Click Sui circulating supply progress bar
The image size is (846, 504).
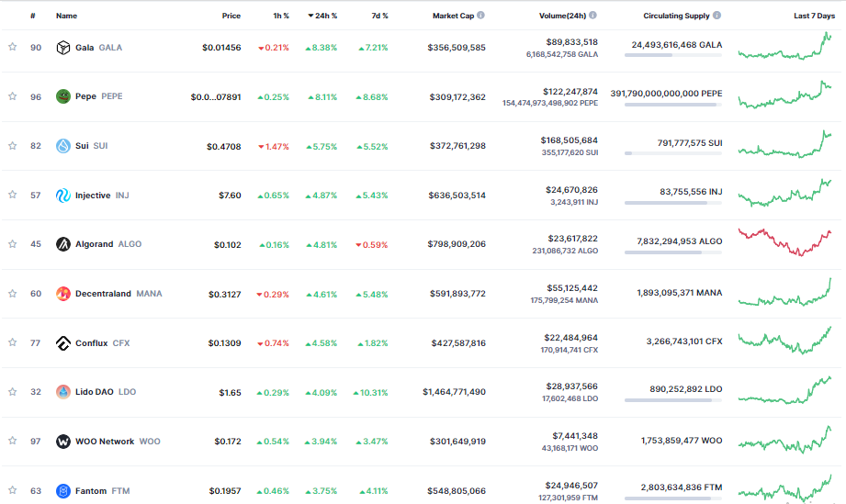pyautogui.click(x=673, y=153)
